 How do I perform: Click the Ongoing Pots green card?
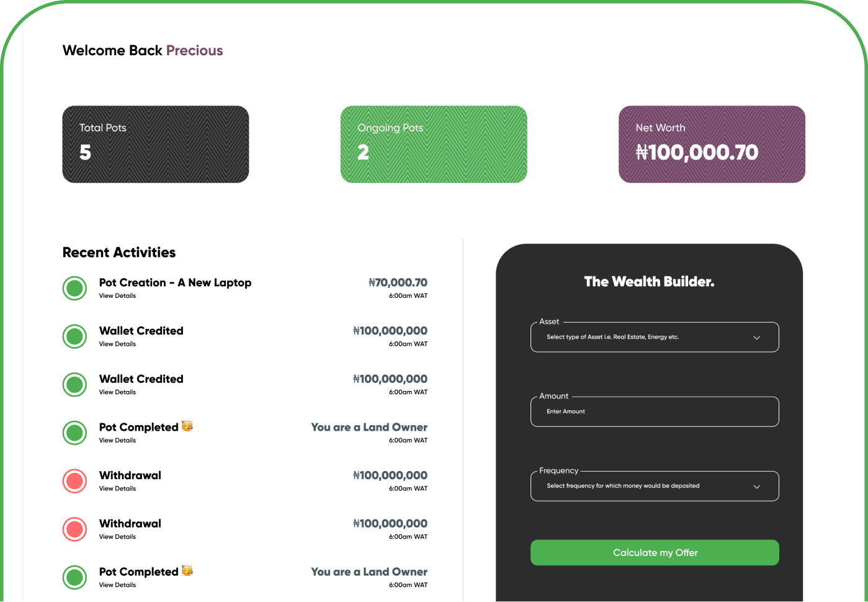(x=434, y=144)
